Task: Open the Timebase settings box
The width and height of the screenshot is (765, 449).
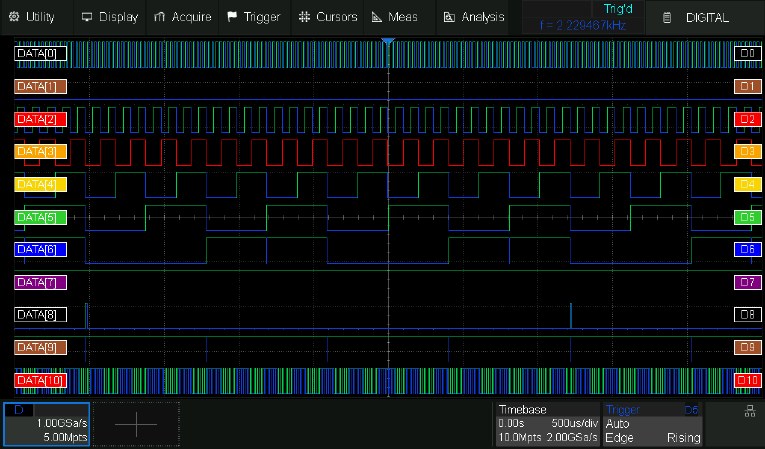Action: [x=548, y=424]
